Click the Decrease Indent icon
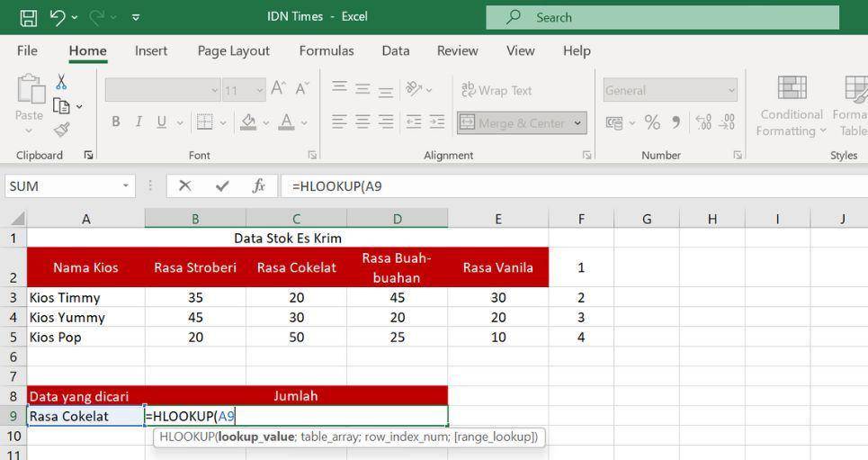 414,122
